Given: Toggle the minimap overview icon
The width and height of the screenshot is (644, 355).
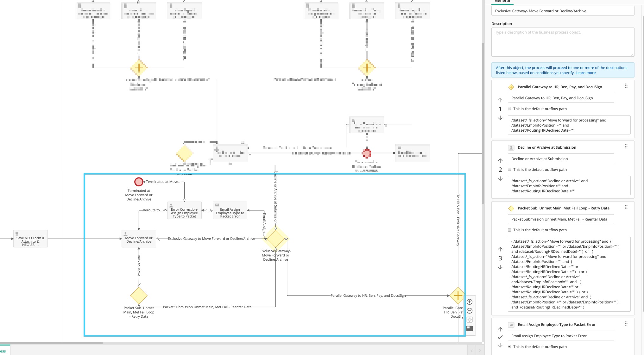Looking at the screenshot, I should pos(470,328).
